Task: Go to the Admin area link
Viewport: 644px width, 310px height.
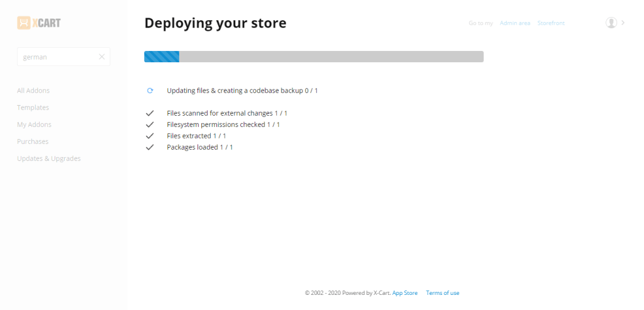Action: pos(515,23)
